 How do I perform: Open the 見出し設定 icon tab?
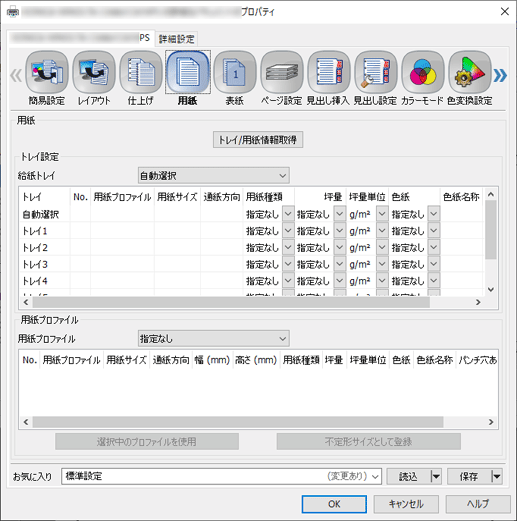point(375,78)
